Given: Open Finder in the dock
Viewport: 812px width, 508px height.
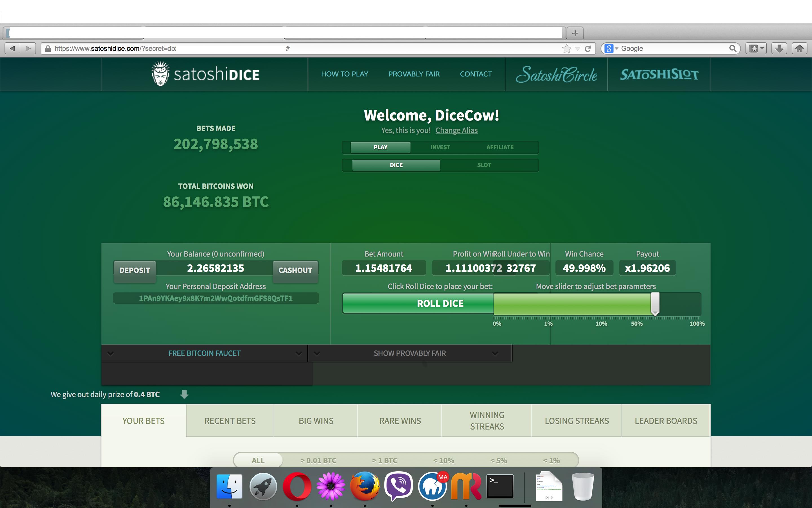Looking at the screenshot, I should tap(230, 487).
